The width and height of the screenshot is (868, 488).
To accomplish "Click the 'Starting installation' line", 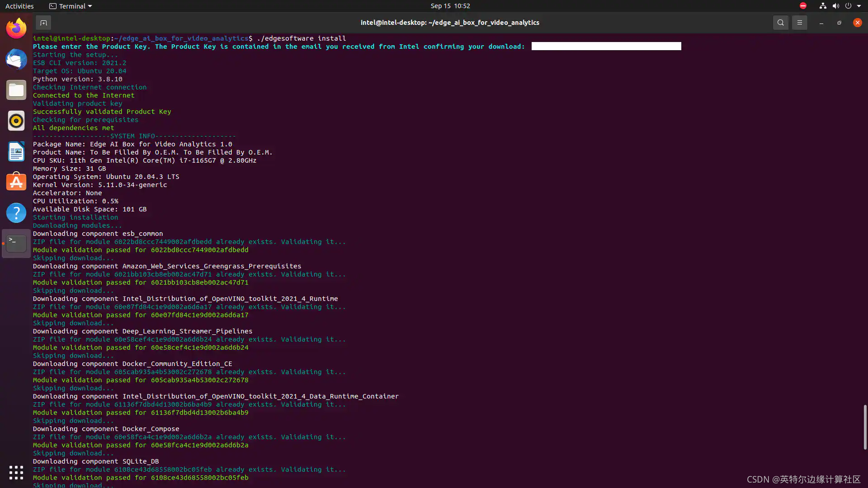I will coord(75,217).
